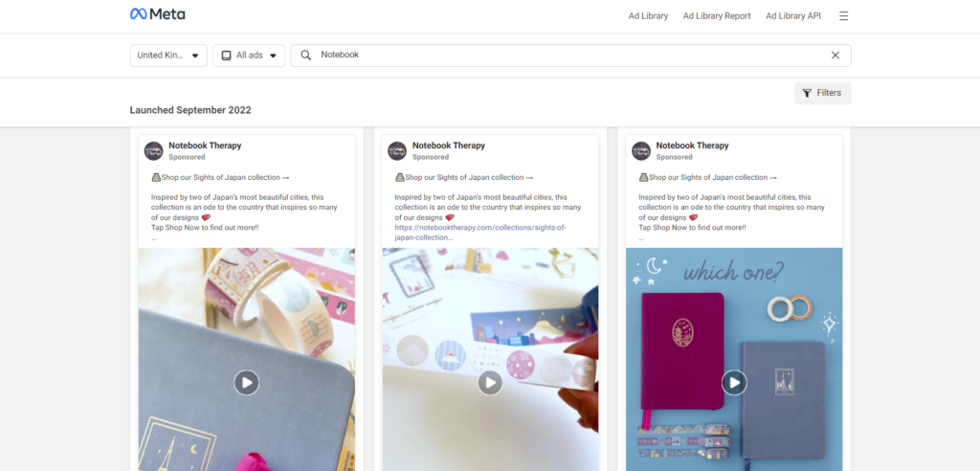Clear the Notebook search text
980x471 pixels.
pos(835,55)
